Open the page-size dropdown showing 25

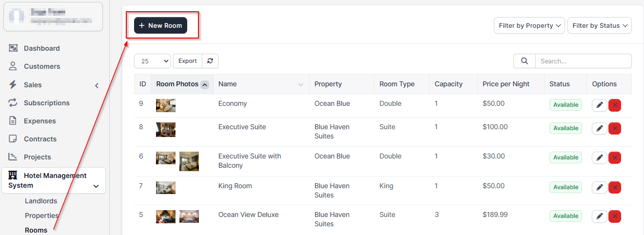(x=153, y=61)
